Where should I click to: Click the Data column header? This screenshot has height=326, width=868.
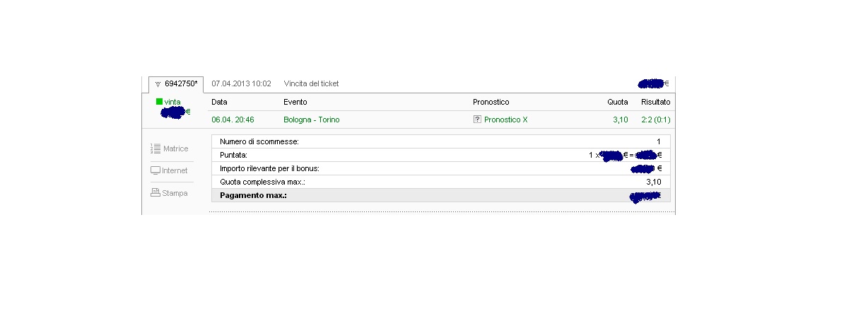tap(219, 102)
